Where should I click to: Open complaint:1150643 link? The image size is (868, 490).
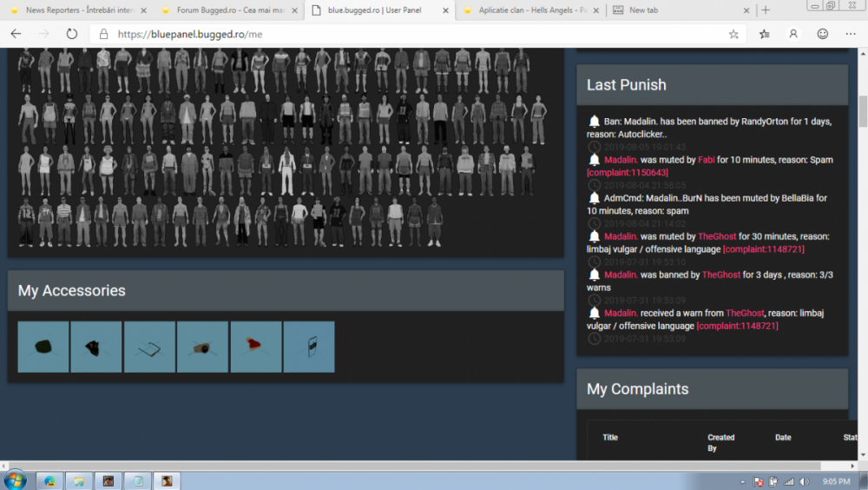pyautogui.click(x=628, y=173)
